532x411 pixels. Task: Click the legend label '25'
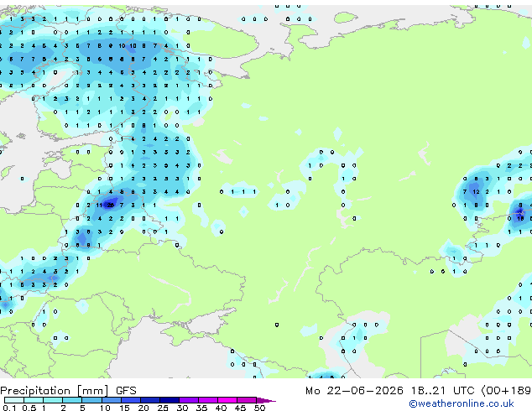point(163,408)
